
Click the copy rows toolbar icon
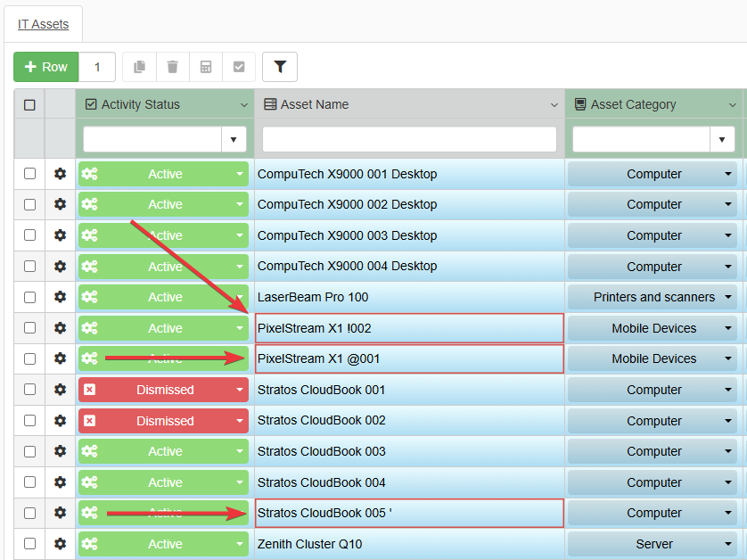(x=139, y=67)
